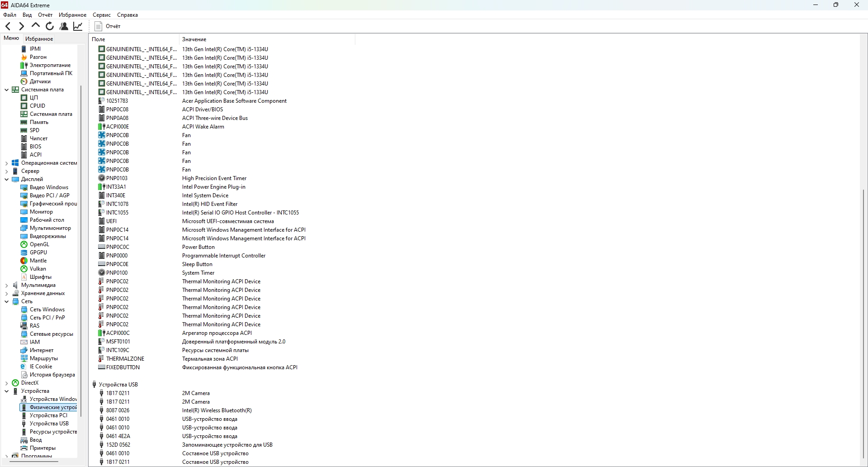Click the sidebar tree vertical scrollbar
Screen dimensions: 868x467
pyautogui.click(x=81, y=251)
